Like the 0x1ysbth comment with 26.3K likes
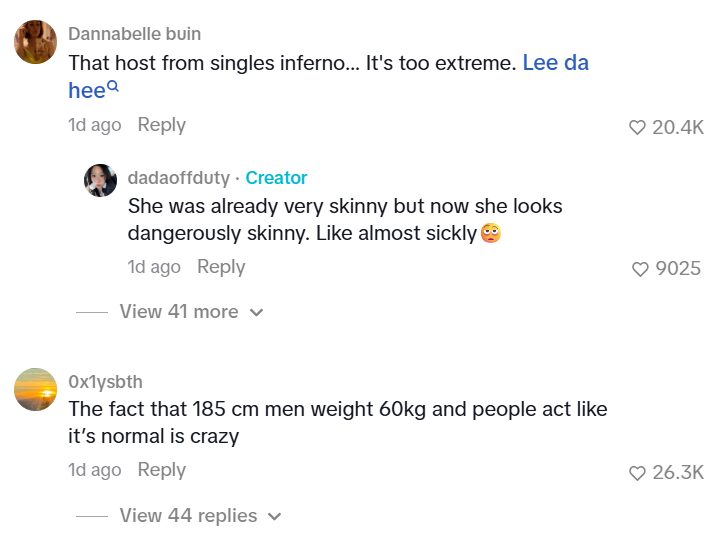 point(637,473)
